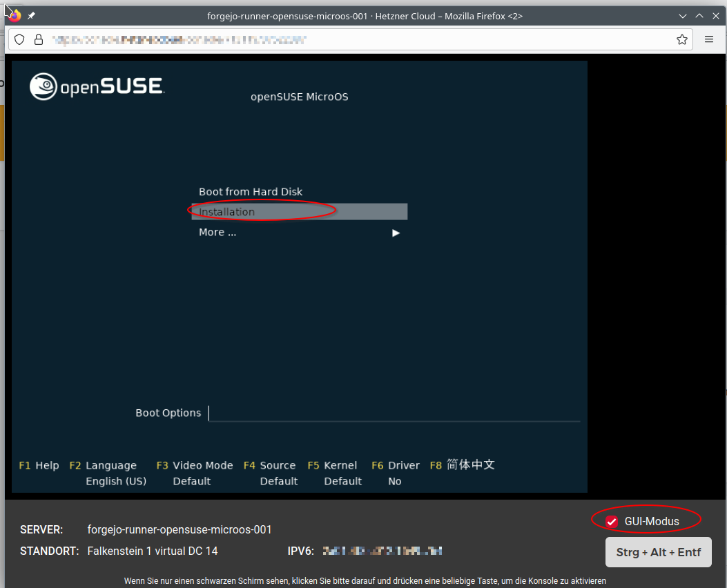Click the Strg + Alt + Entf button
This screenshot has height=588, width=727.
point(659,552)
